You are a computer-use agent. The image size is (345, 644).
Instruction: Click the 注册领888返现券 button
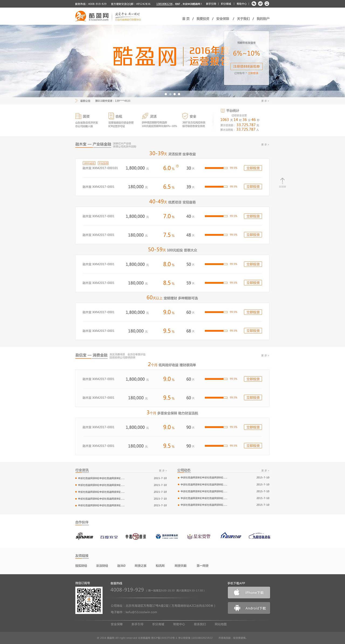(246, 66)
